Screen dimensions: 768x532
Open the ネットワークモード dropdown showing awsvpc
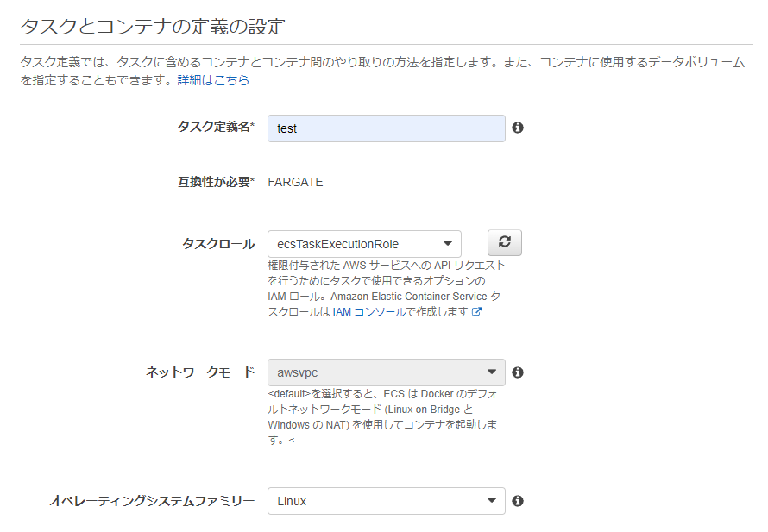point(386,372)
